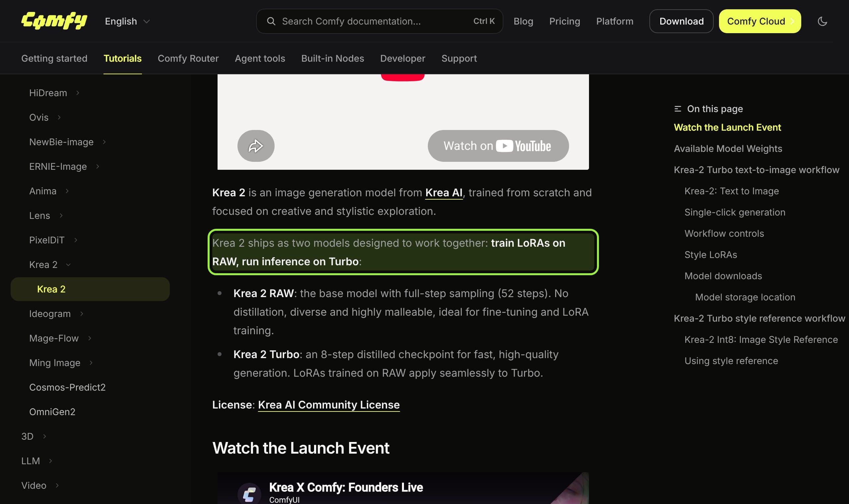Click the Ctrl K shortcut hint
Image resolution: width=849 pixels, height=504 pixels.
coord(484,21)
